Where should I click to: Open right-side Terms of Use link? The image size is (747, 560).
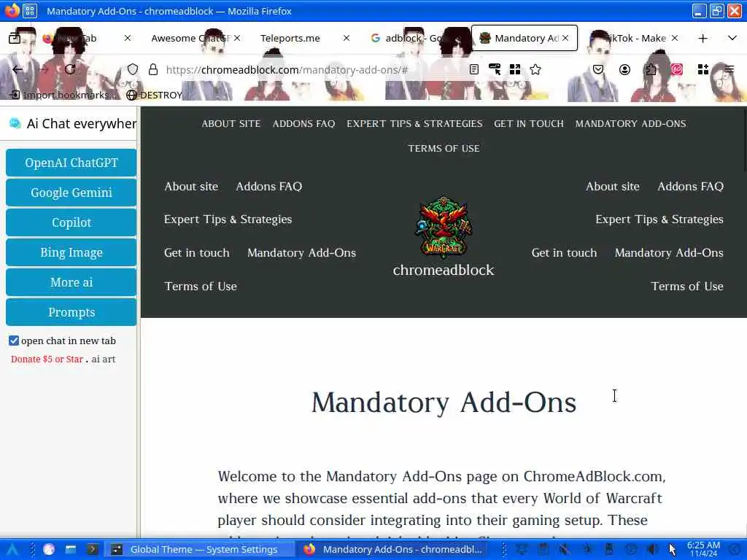(x=687, y=286)
